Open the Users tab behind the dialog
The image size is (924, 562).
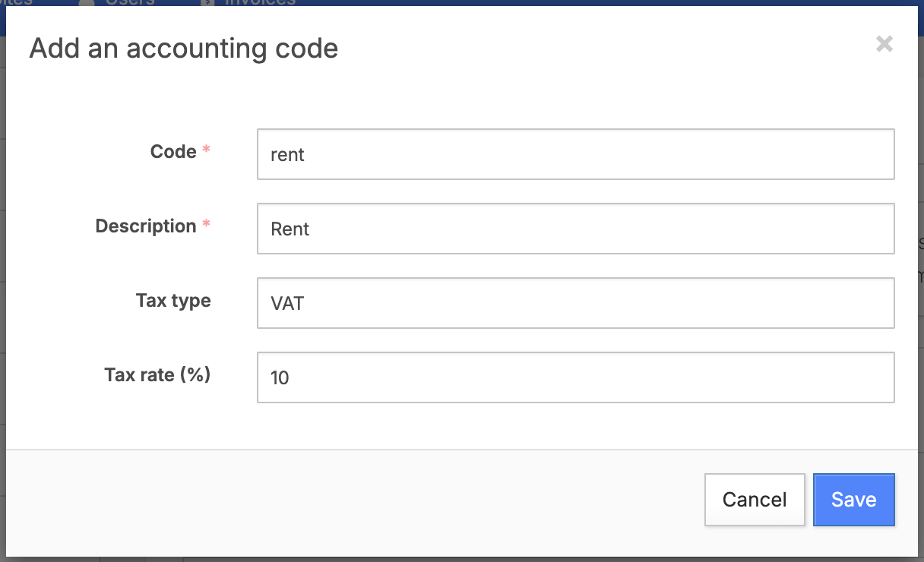pyautogui.click(x=129, y=2)
